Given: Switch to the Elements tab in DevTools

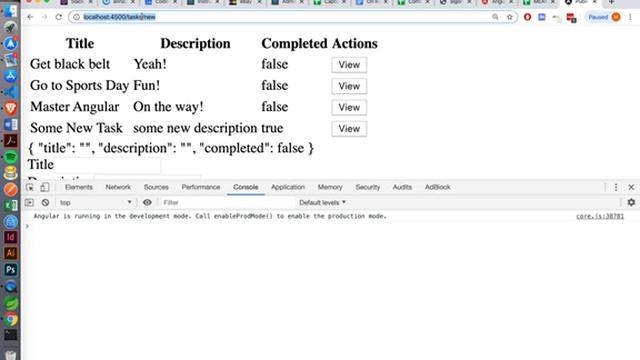Looking at the screenshot, I should pos(79,187).
